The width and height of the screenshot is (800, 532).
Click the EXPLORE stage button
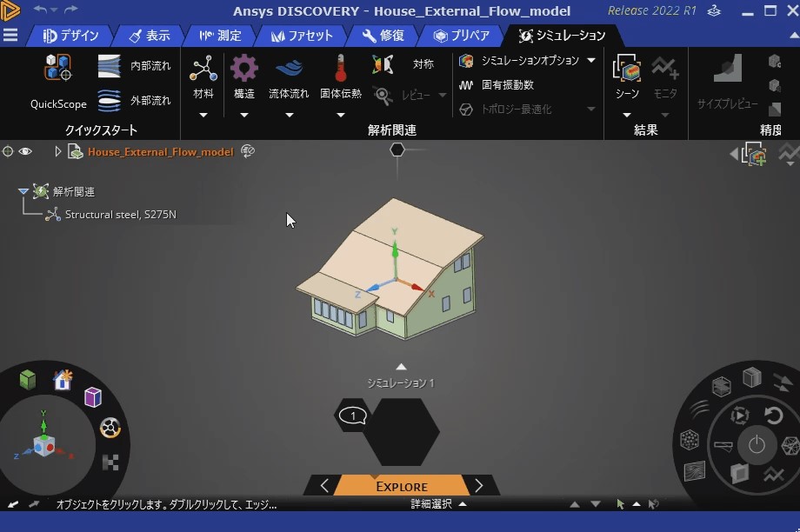(402, 486)
